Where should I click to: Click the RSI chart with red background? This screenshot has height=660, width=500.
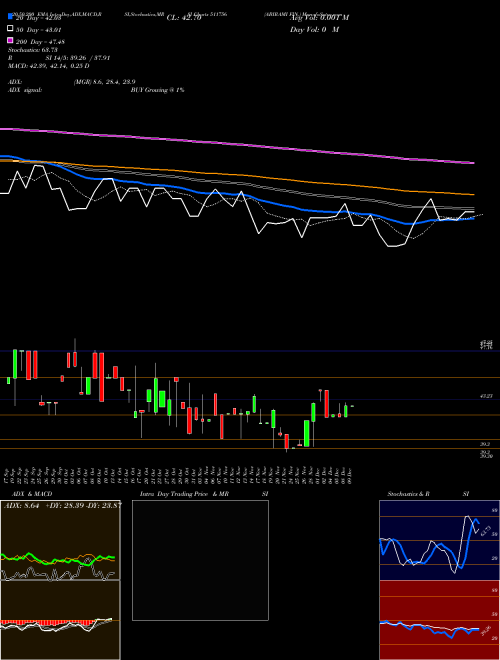[439, 620]
